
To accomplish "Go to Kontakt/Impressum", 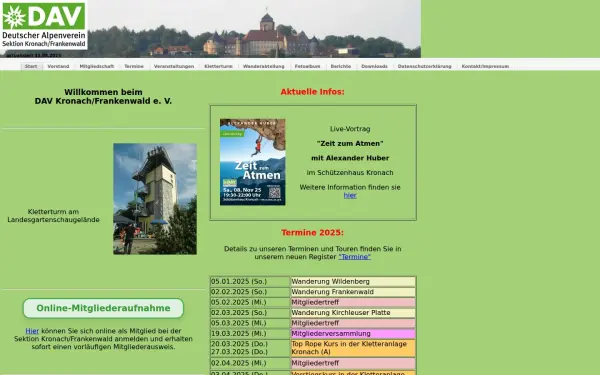I will 485,66.
